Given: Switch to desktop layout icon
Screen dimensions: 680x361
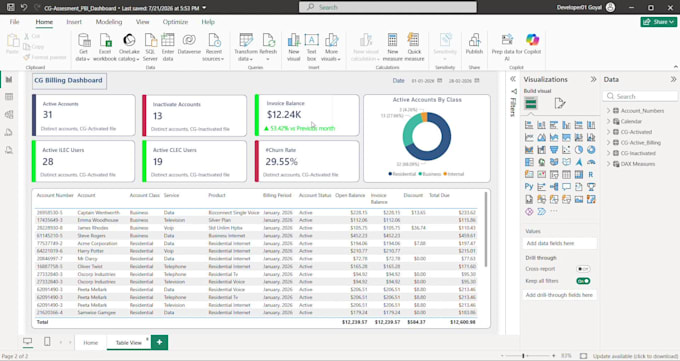Looking at the screenshot, I should 27,342.
